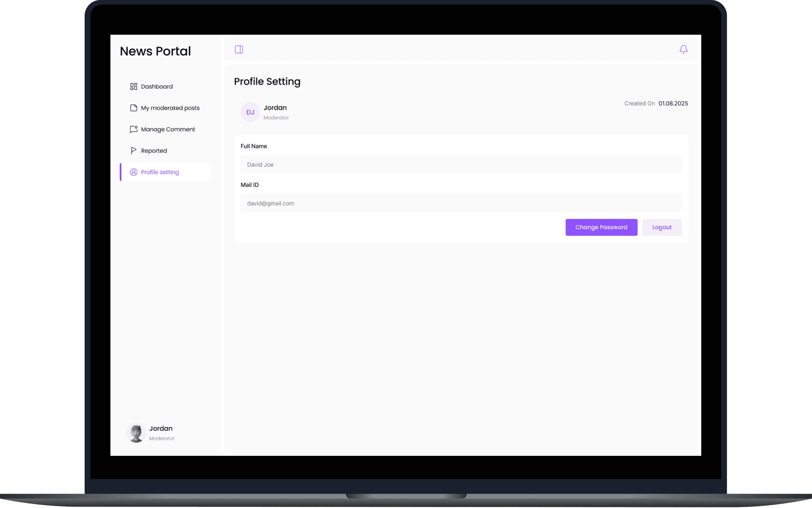The image size is (812, 508).
Task: Click the Full Name input field
Action: [x=461, y=165]
